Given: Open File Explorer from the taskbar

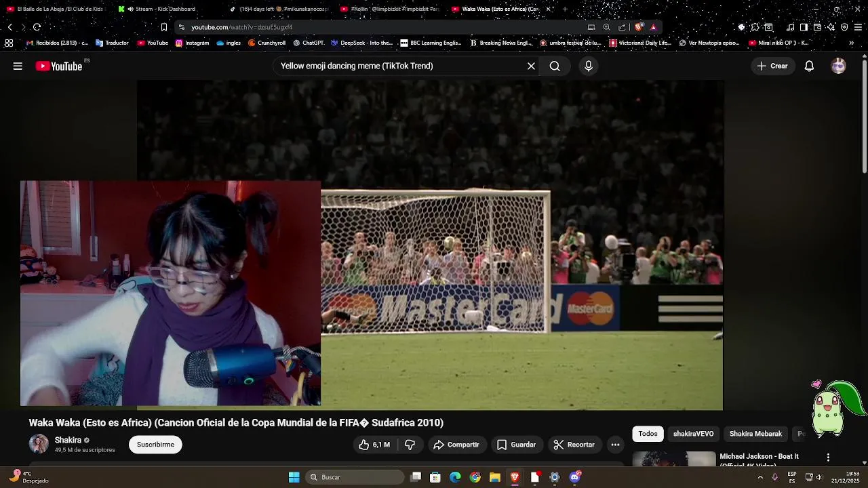Looking at the screenshot, I should (x=495, y=477).
